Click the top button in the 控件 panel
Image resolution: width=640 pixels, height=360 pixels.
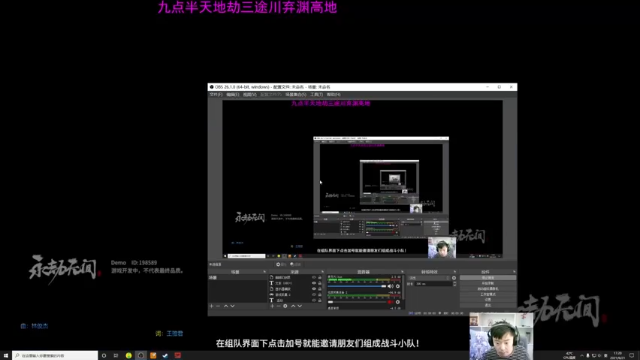(488, 278)
